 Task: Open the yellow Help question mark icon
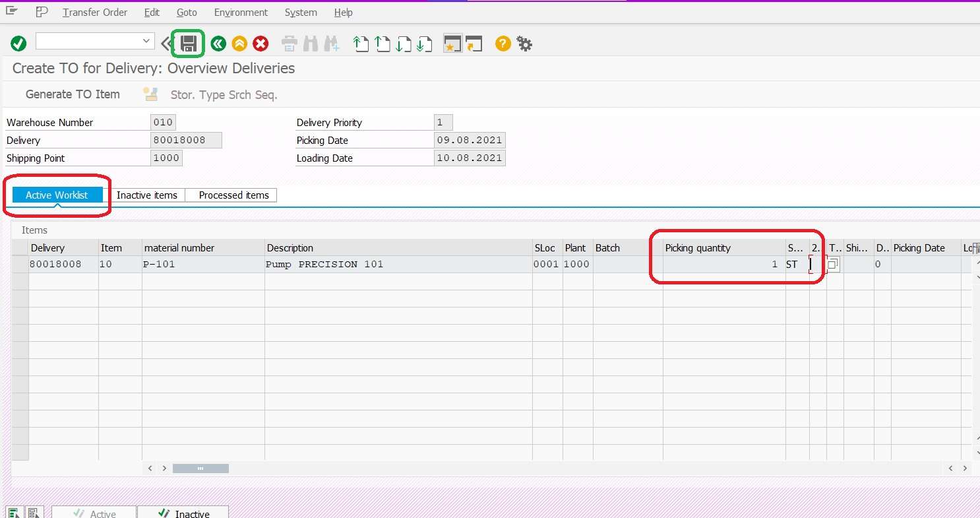click(503, 44)
